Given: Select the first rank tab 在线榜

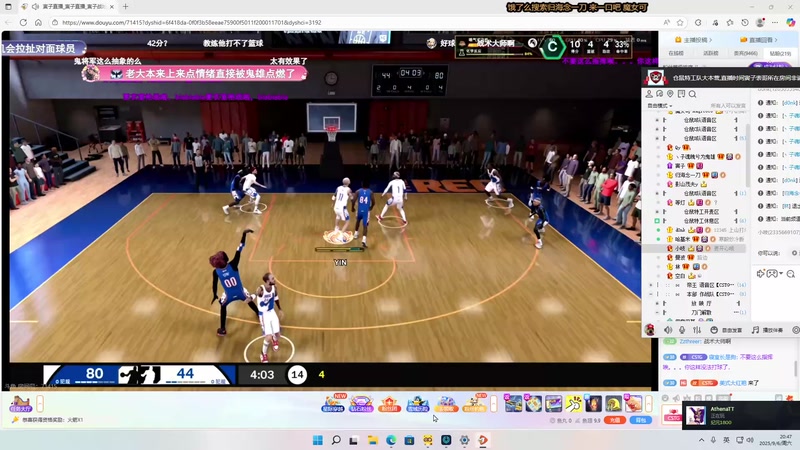Looking at the screenshot, I should (x=676, y=53).
